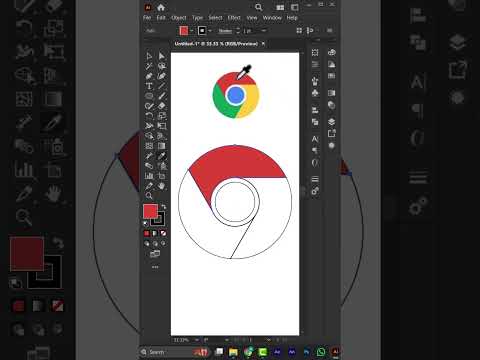Select the Pen tool

point(149,76)
